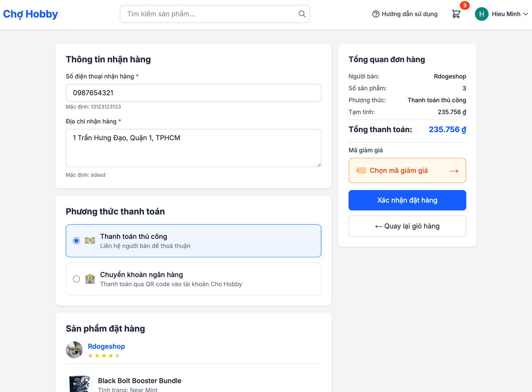532x392 pixels.
Task: Select the Thanh toán thủ công radio button
Action: point(76,241)
